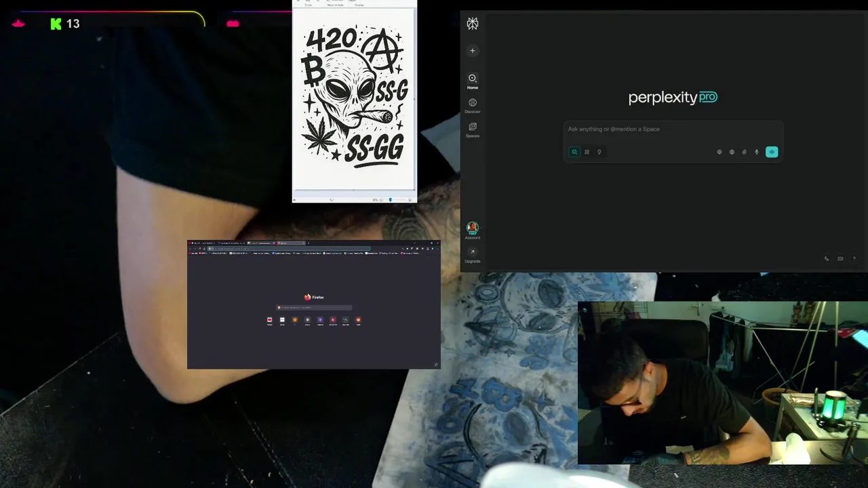Click the Perplexity logo icon in sidebar
This screenshot has width=868, height=488.
pyautogui.click(x=473, y=24)
